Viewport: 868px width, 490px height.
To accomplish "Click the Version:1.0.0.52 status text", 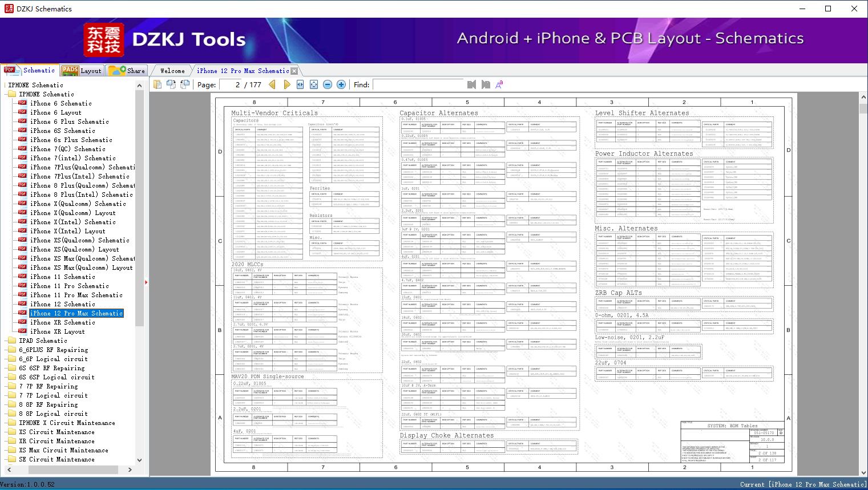I will click(28, 484).
